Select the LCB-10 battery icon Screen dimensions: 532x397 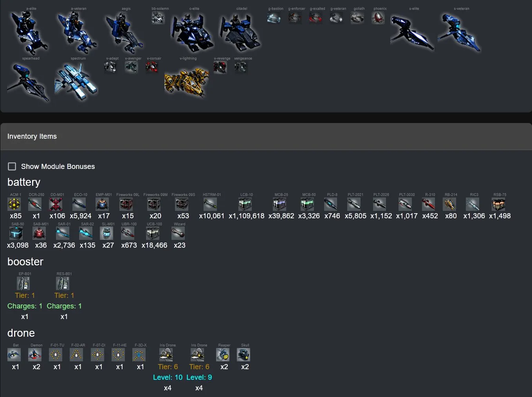(245, 204)
